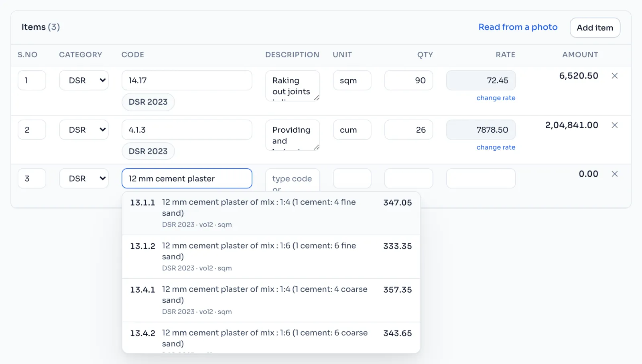
Task: Click the Raking out joints description box
Action: [293, 86]
